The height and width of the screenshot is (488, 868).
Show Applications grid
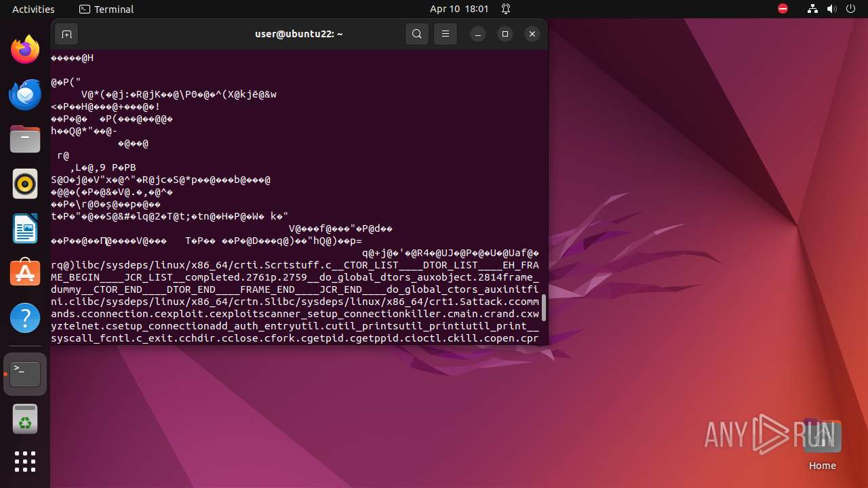[x=25, y=462]
